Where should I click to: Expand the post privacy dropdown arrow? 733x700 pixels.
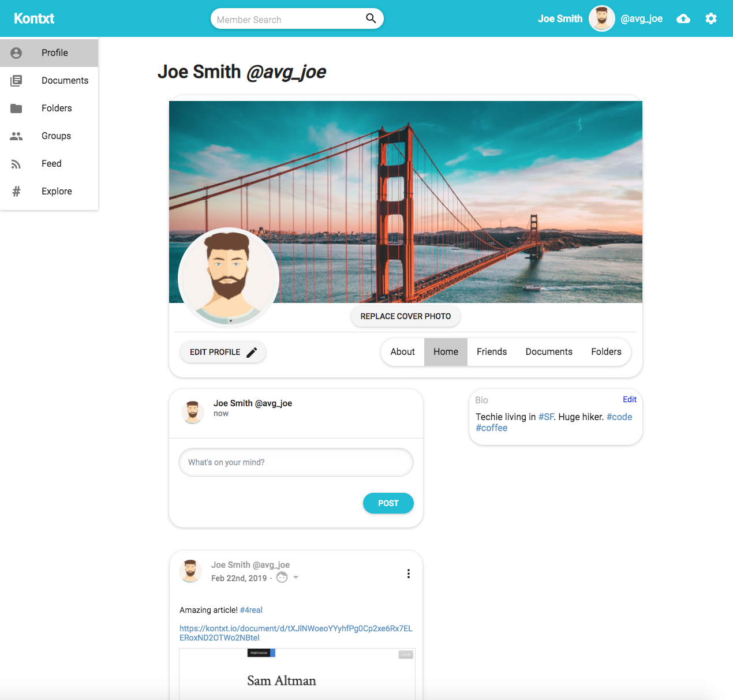[x=296, y=578]
